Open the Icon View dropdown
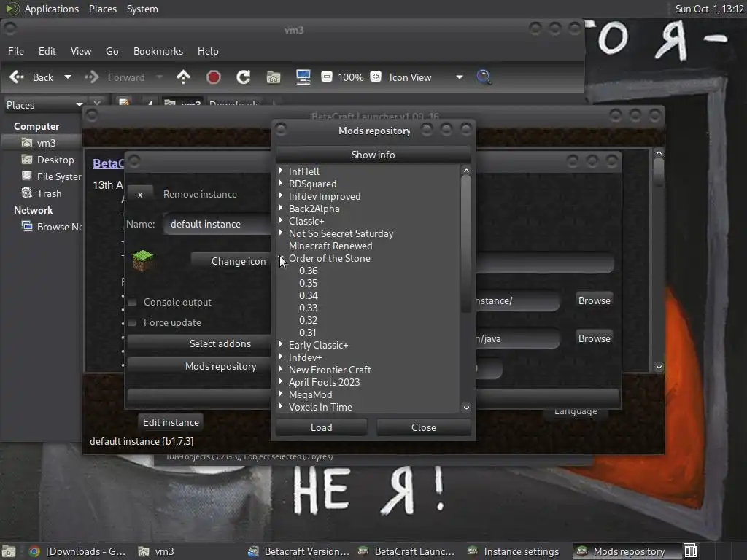Image resolution: width=747 pixels, height=560 pixels. coord(425,77)
